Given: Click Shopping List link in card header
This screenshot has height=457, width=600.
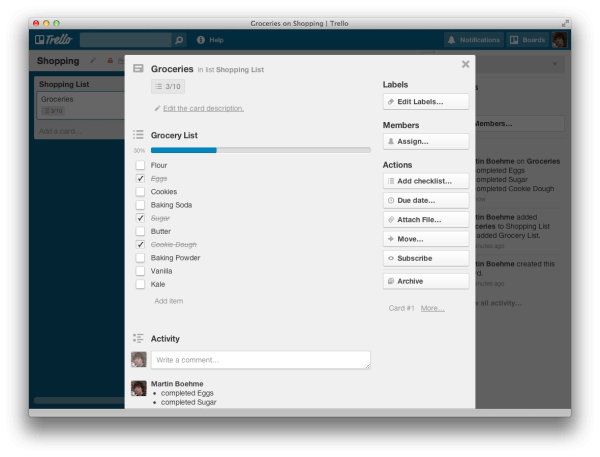Looking at the screenshot, I should [240, 70].
